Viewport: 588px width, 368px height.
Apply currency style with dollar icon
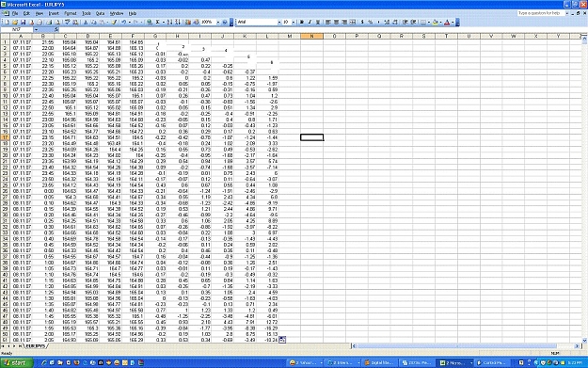tap(362, 23)
